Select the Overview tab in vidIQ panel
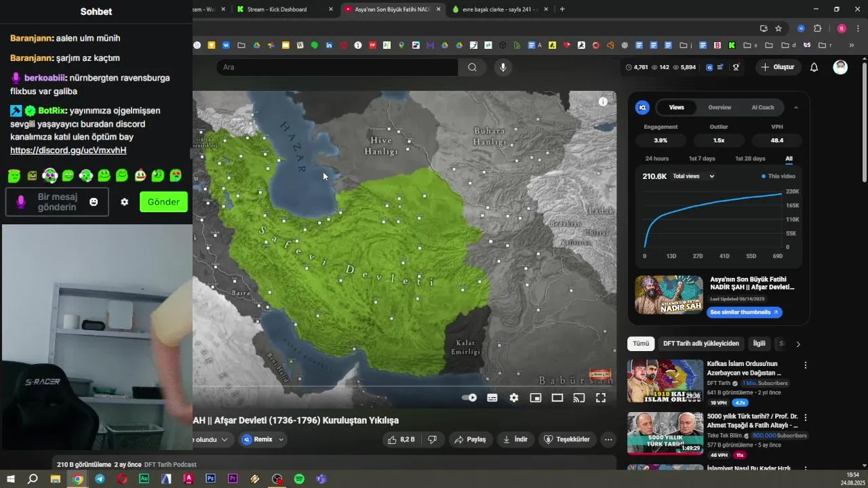Image resolution: width=868 pixels, height=488 pixels. tap(719, 107)
